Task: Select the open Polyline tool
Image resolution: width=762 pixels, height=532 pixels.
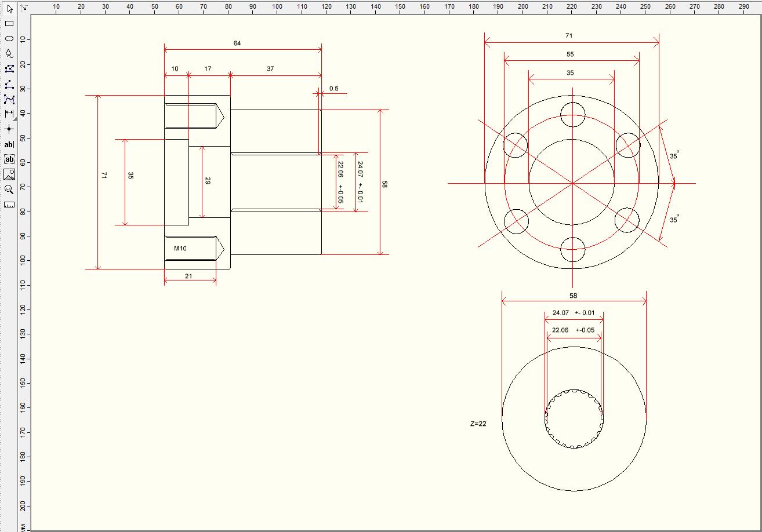Action: coord(9,85)
